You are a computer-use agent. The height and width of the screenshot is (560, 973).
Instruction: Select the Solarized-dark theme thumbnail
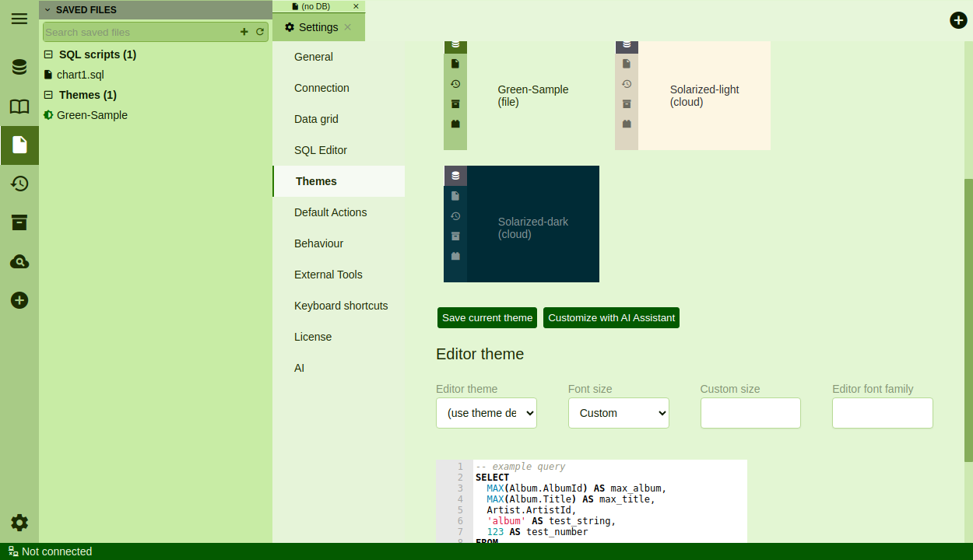[x=522, y=224]
